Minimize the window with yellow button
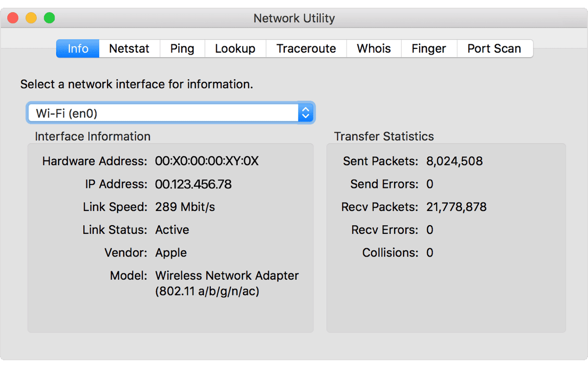The image size is (588, 368). 31,18
